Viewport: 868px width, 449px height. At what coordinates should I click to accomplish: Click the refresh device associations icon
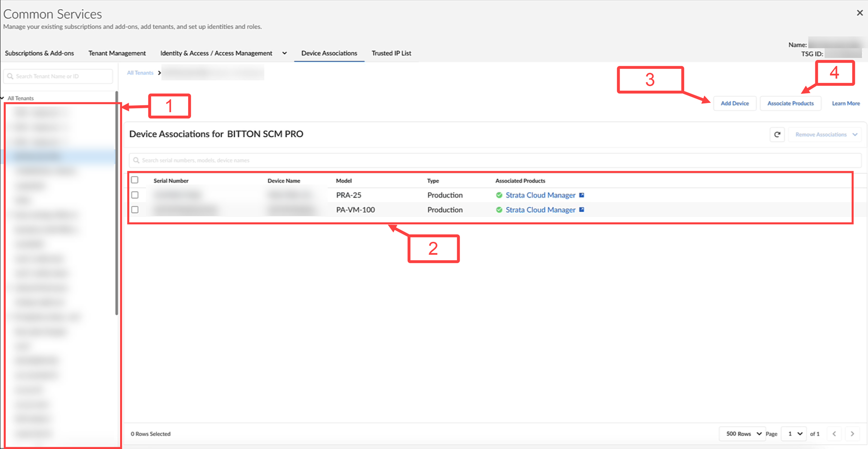(x=777, y=135)
